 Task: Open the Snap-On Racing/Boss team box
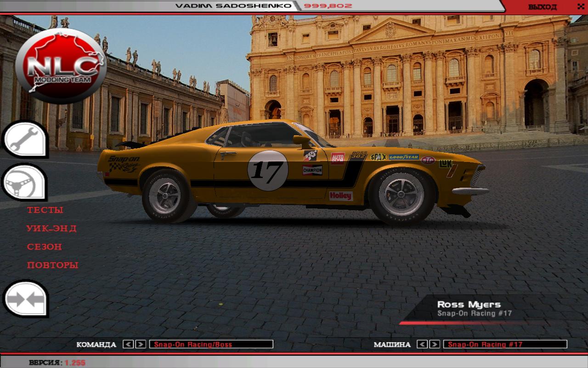(x=211, y=344)
